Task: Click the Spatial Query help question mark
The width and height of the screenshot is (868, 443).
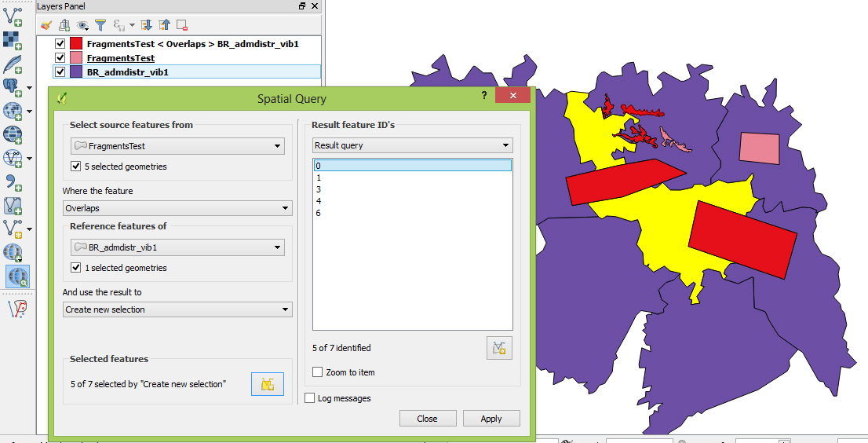Action: [x=484, y=95]
